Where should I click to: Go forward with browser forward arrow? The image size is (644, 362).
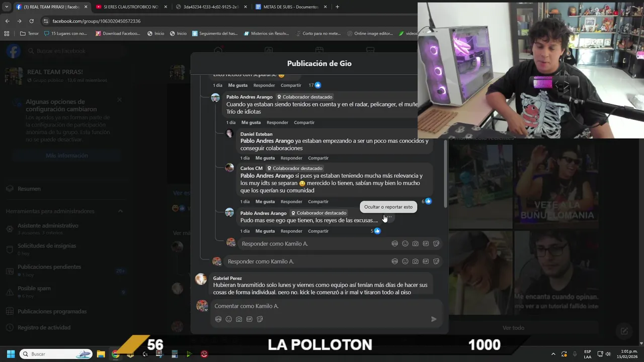tap(19, 21)
